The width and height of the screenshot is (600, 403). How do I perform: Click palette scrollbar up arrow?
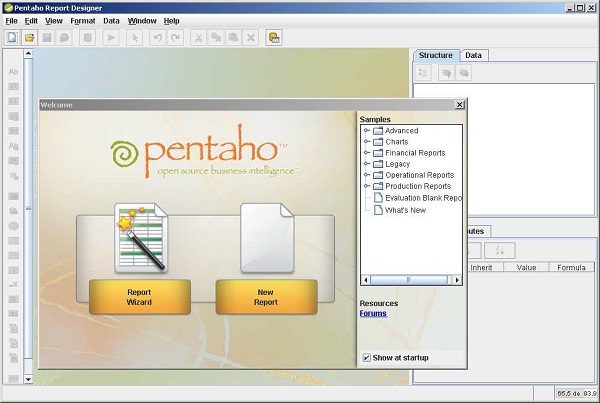(29, 53)
